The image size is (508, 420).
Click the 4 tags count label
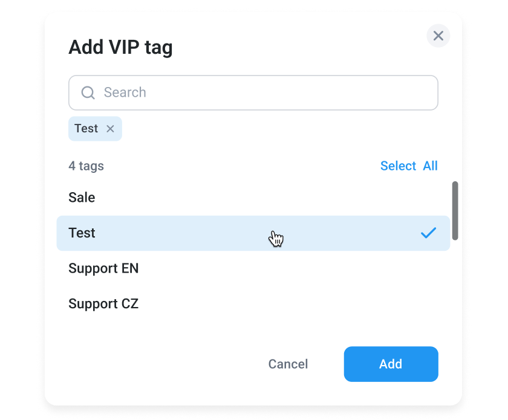tap(86, 166)
